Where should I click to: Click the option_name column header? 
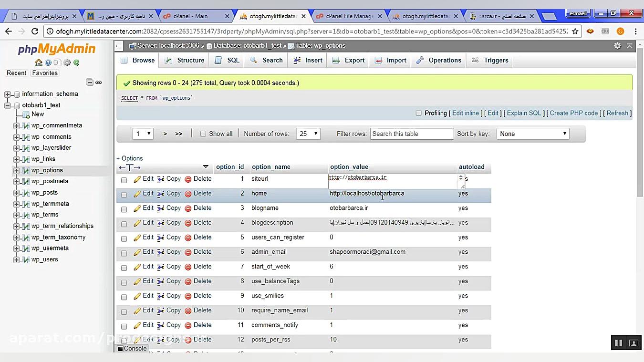271,167
